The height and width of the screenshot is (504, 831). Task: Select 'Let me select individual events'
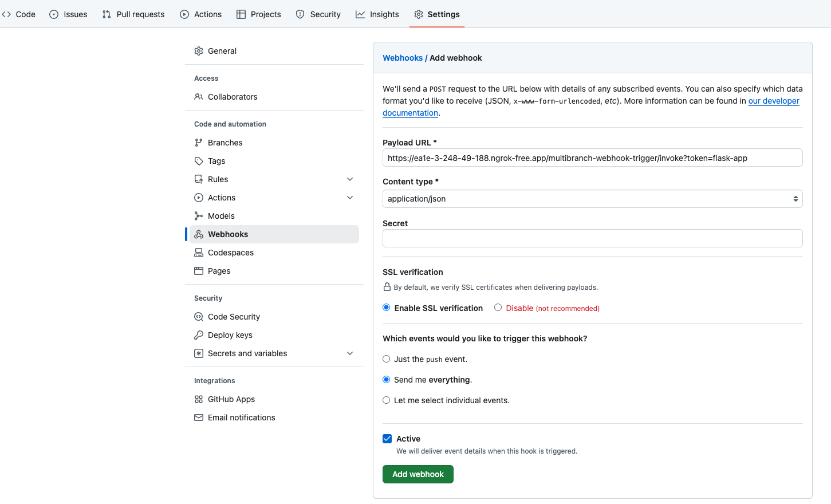pos(387,400)
